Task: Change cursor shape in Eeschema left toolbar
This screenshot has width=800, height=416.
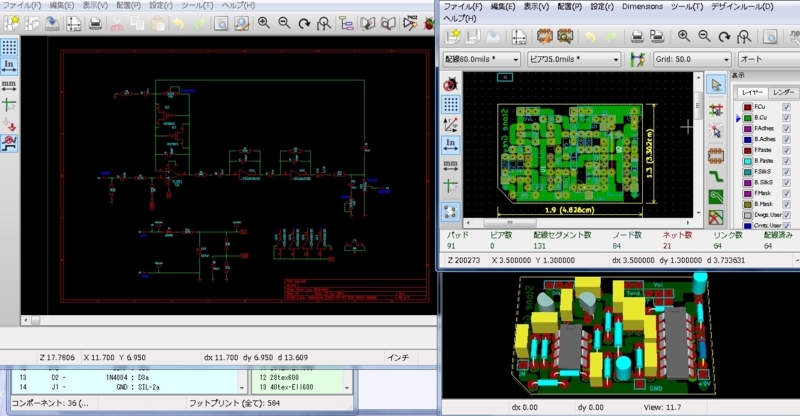Action: tap(9, 105)
